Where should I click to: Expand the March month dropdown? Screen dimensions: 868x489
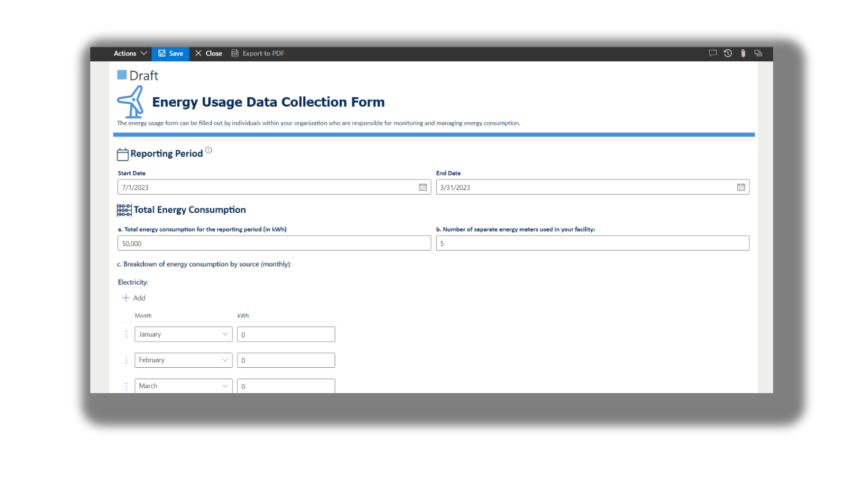(x=225, y=386)
